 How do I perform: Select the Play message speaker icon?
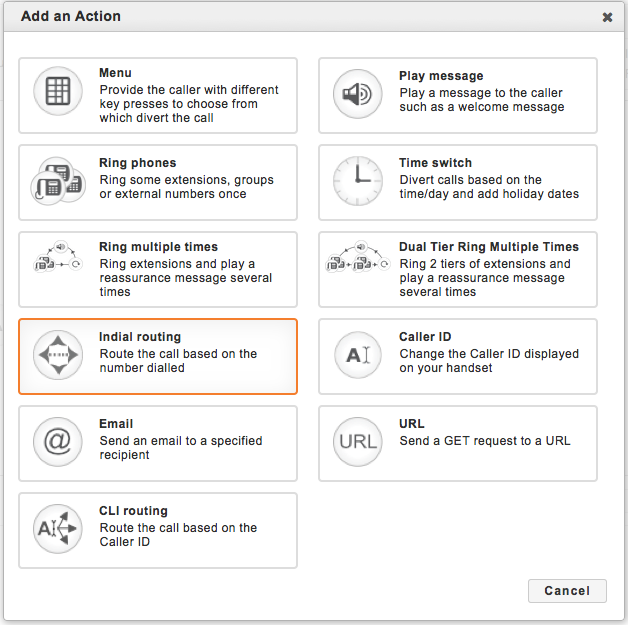point(358,95)
